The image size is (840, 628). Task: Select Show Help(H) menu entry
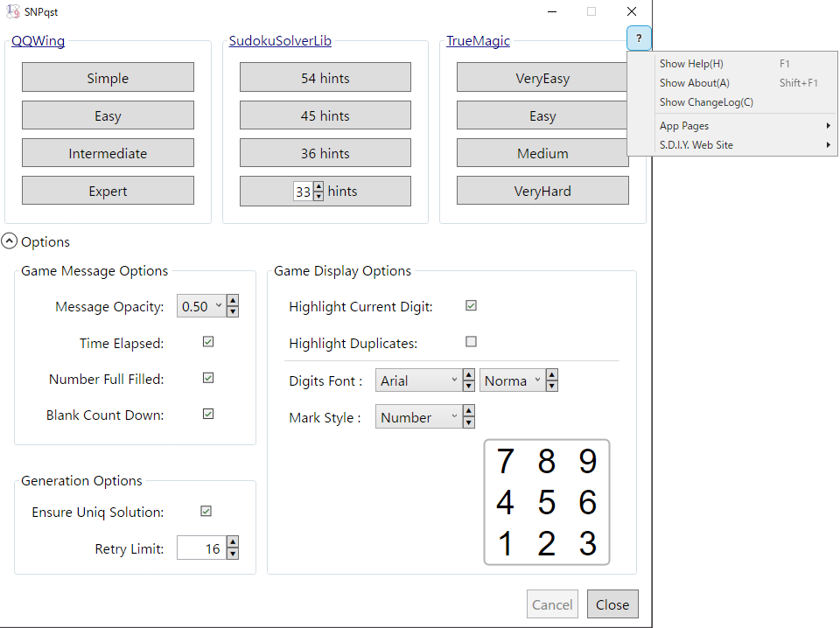click(745, 64)
